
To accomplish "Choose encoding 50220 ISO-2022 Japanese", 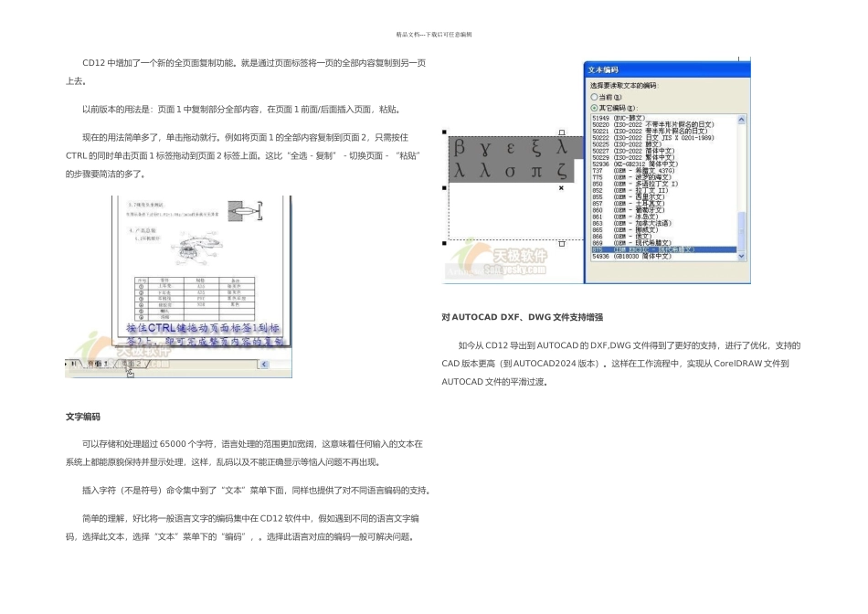I will 663,124.
